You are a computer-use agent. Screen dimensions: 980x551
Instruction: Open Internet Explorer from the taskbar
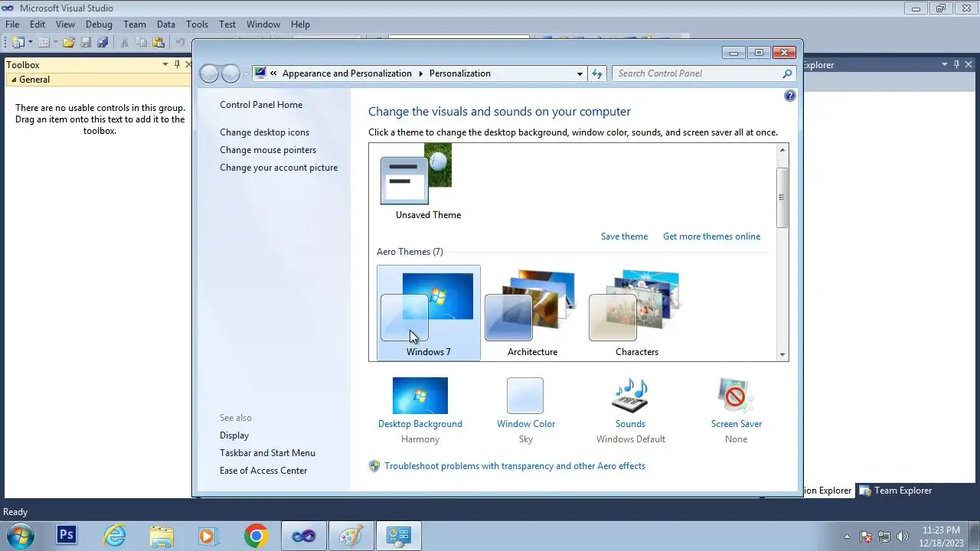click(x=114, y=536)
